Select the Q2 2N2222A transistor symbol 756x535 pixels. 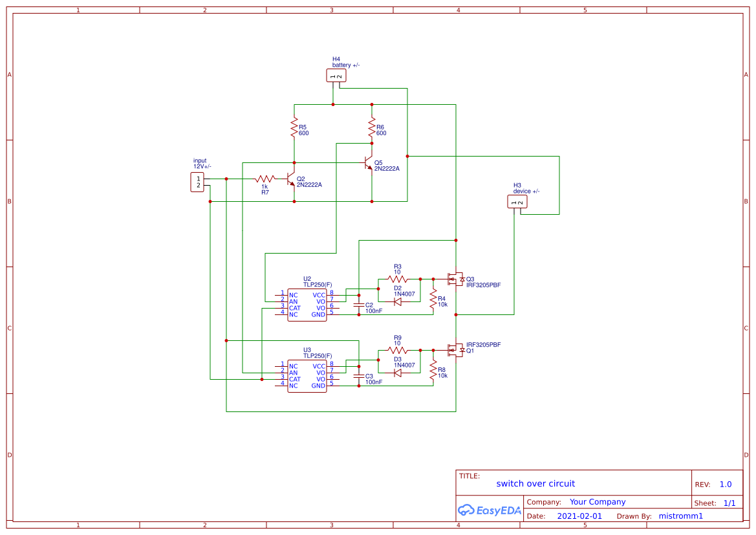coord(290,180)
